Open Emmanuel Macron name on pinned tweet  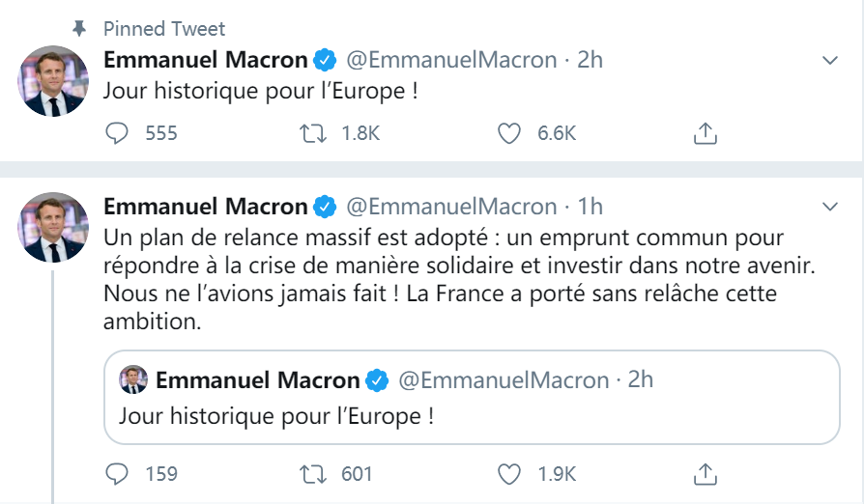click(x=205, y=60)
